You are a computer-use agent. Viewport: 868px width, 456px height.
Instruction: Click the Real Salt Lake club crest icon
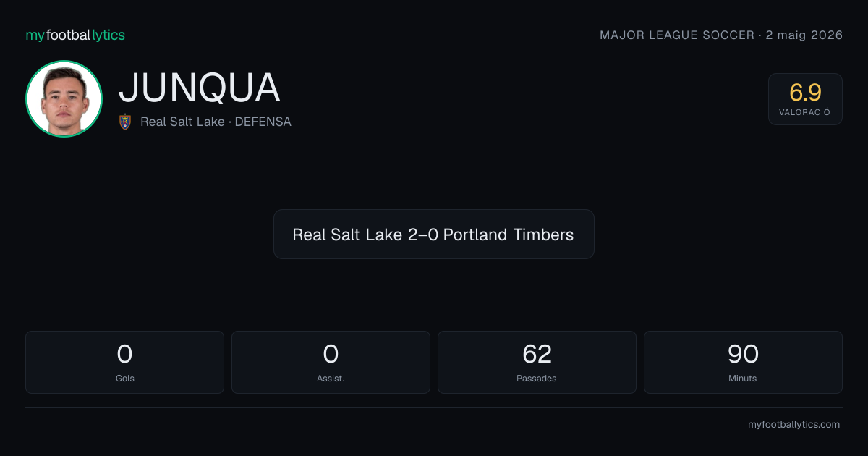(125, 122)
